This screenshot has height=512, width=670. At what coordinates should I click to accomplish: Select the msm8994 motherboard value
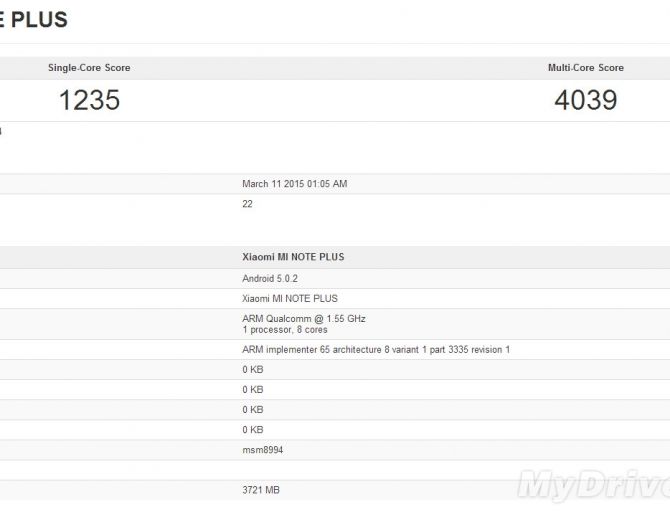(263, 450)
